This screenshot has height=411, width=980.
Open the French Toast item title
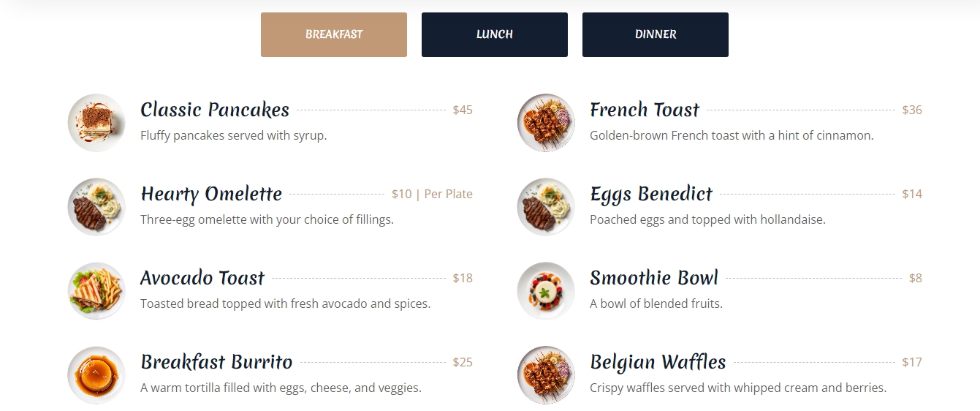645,110
